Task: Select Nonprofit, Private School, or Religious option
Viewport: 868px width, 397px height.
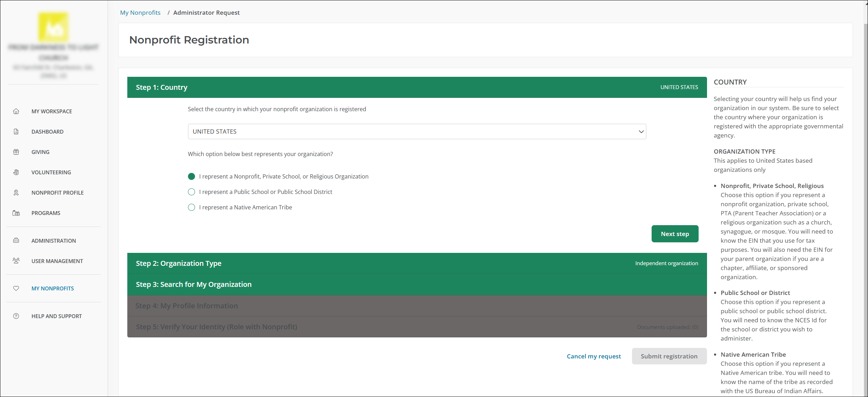Action: pyautogui.click(x=191, y=176)
